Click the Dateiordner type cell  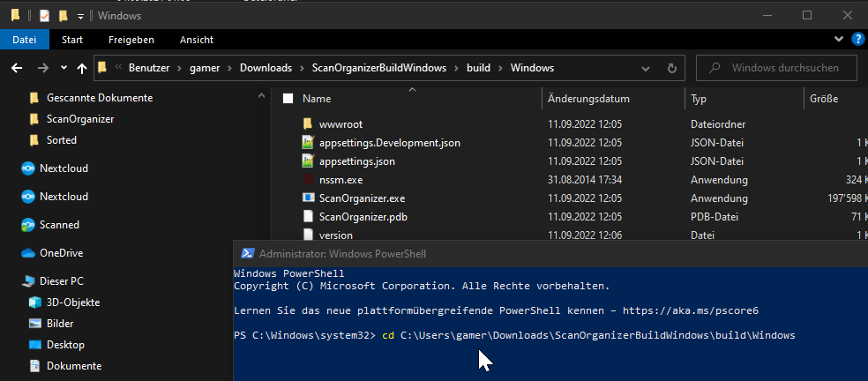718,124
